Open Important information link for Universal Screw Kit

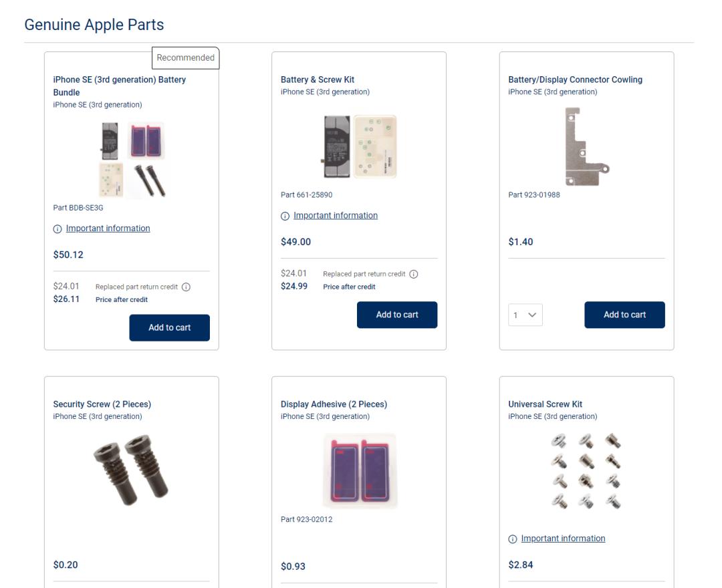(x=563, y=539)
